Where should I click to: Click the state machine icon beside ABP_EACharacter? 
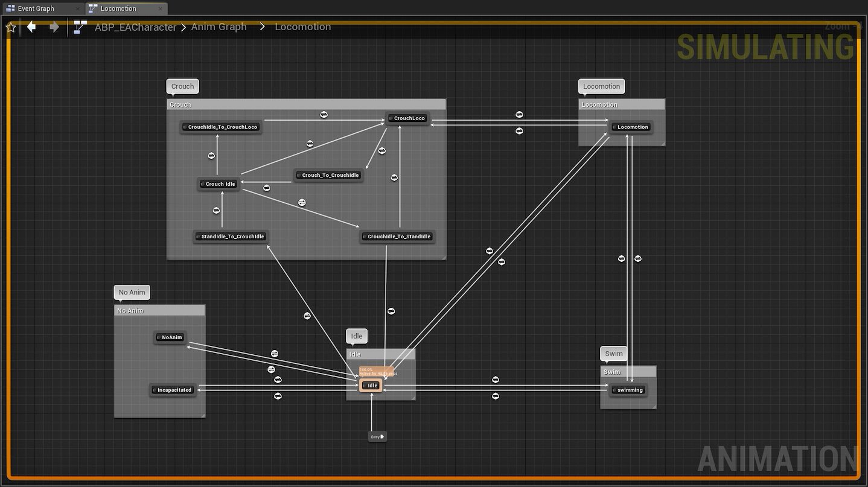click(80, 27)
